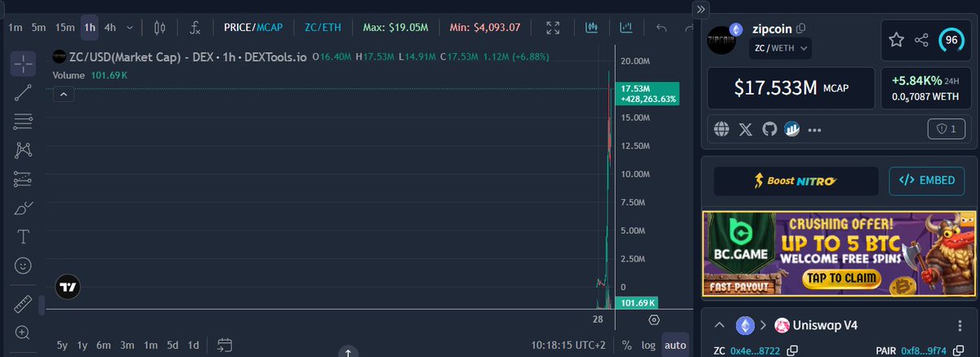980x357 pixels.
Task: Collapse the right sidebar panel
Action: [x=702, y=9]
